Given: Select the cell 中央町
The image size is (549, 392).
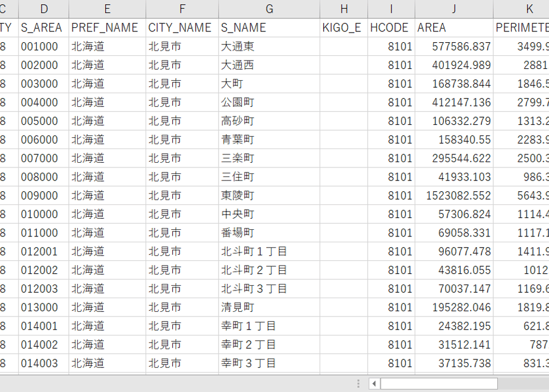Looking at the screenshot, I should (269, 214).
